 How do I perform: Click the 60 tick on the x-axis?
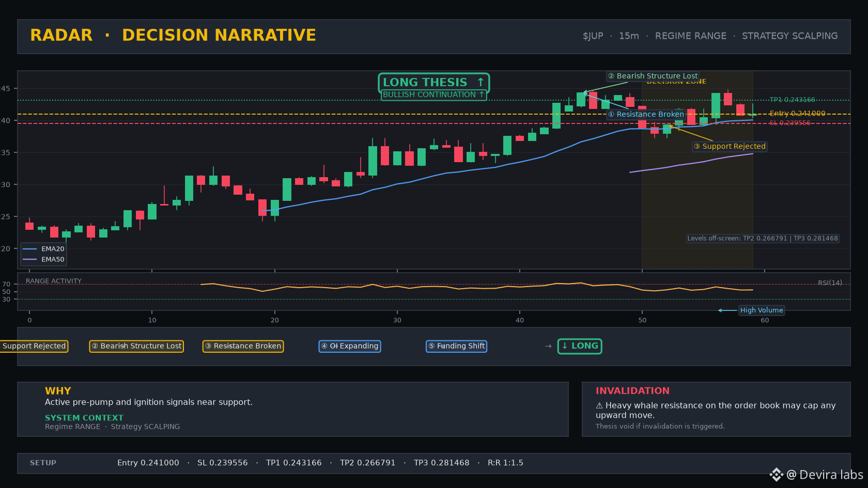click(765, 320)
